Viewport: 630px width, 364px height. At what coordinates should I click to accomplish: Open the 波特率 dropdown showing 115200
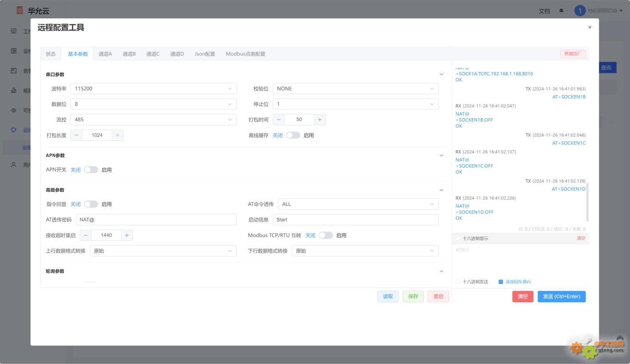tap(153, 88)
